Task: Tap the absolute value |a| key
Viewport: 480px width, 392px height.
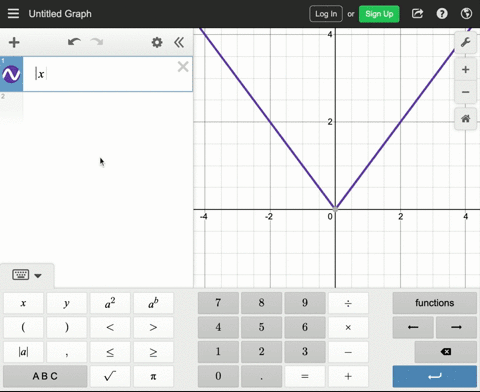Action: [23, 352]
